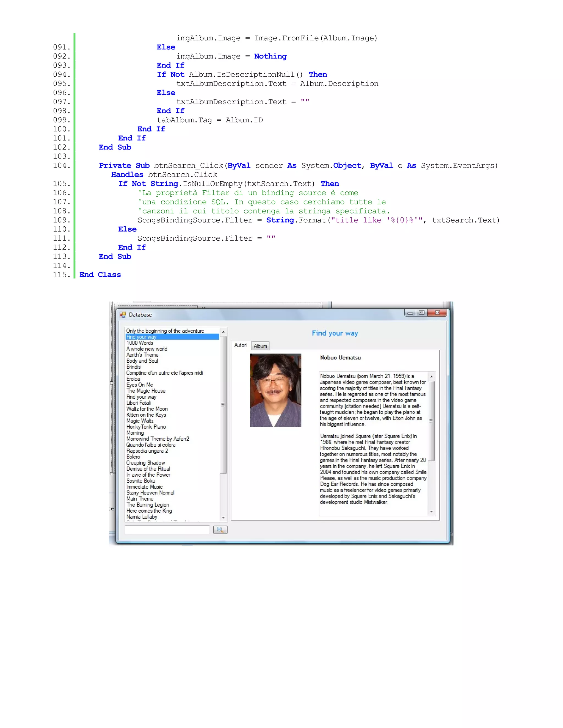Click description box scroll-down arrow
Image resolution: width=563 pixels, height=728 pixels.
coord(431,511)
